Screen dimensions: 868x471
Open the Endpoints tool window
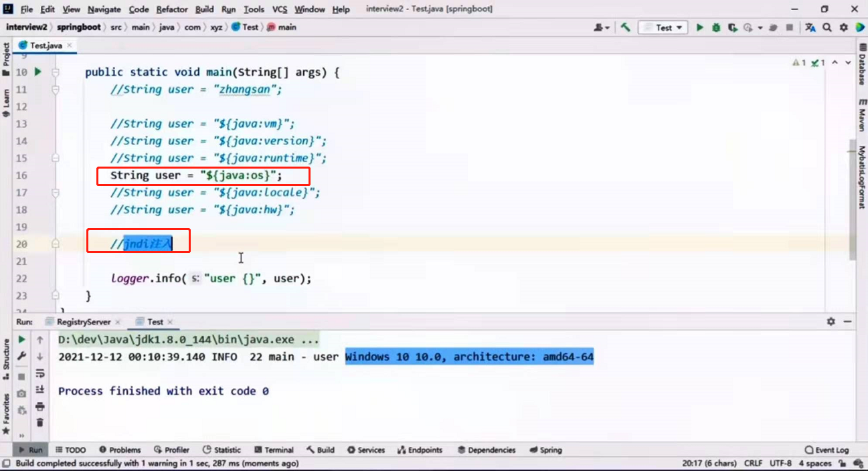pyautogui.click(x=420, y=450)
